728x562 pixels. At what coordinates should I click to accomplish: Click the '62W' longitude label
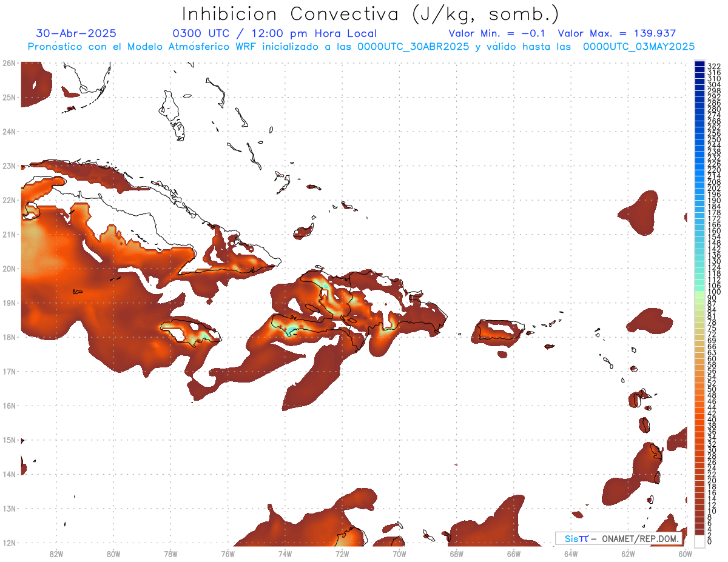628,554
